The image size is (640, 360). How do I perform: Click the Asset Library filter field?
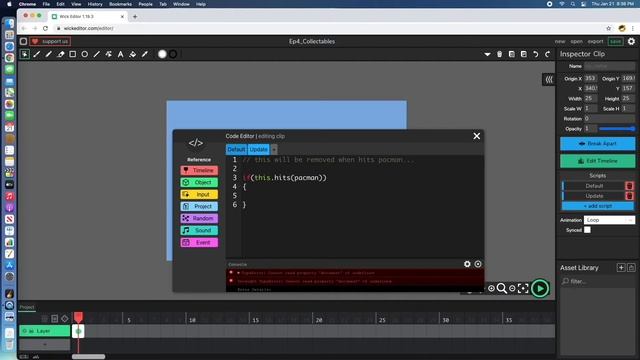[x=598, y=281]
